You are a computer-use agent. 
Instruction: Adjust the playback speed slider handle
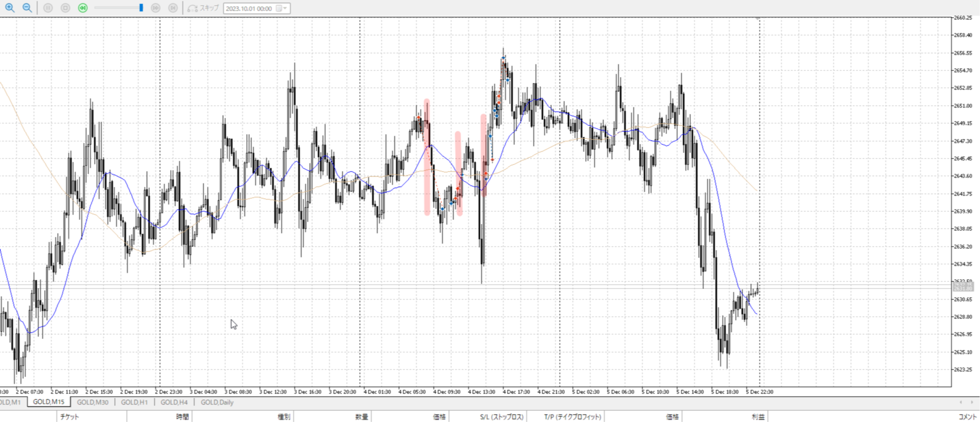(141, 8)
